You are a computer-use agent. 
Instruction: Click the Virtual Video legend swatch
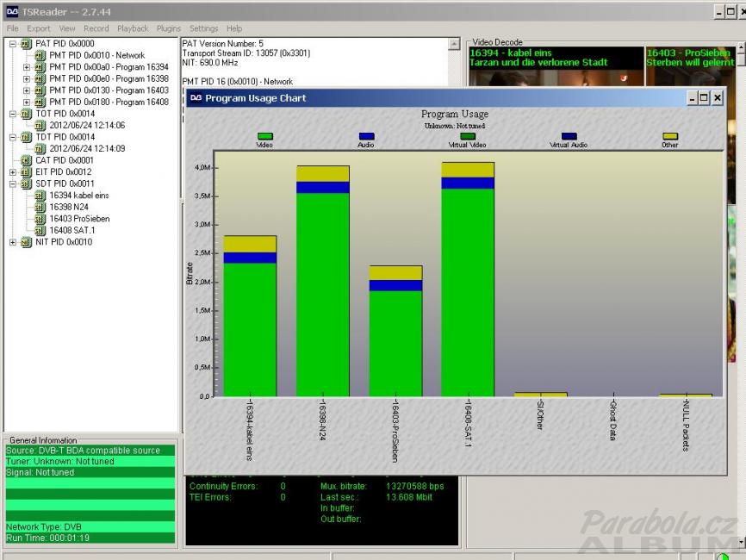(468, 136)
